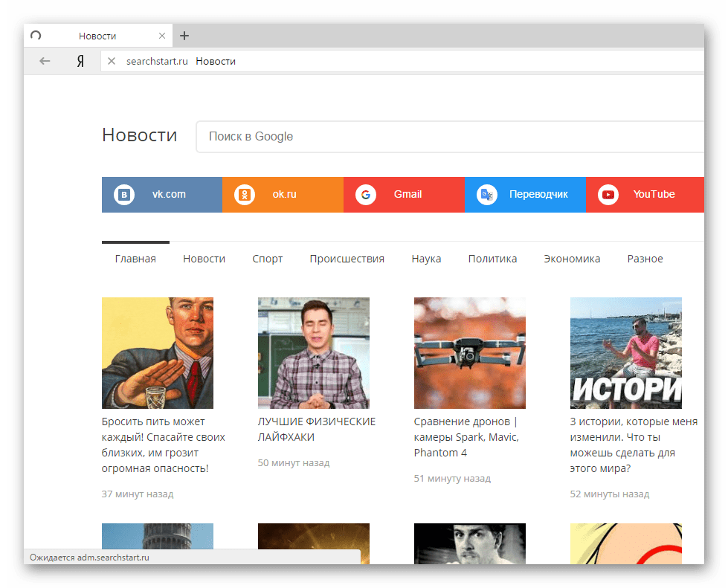The image size is (728, 588).
Task: Open the Бросить пить article headline
Action: coord(163,445)
